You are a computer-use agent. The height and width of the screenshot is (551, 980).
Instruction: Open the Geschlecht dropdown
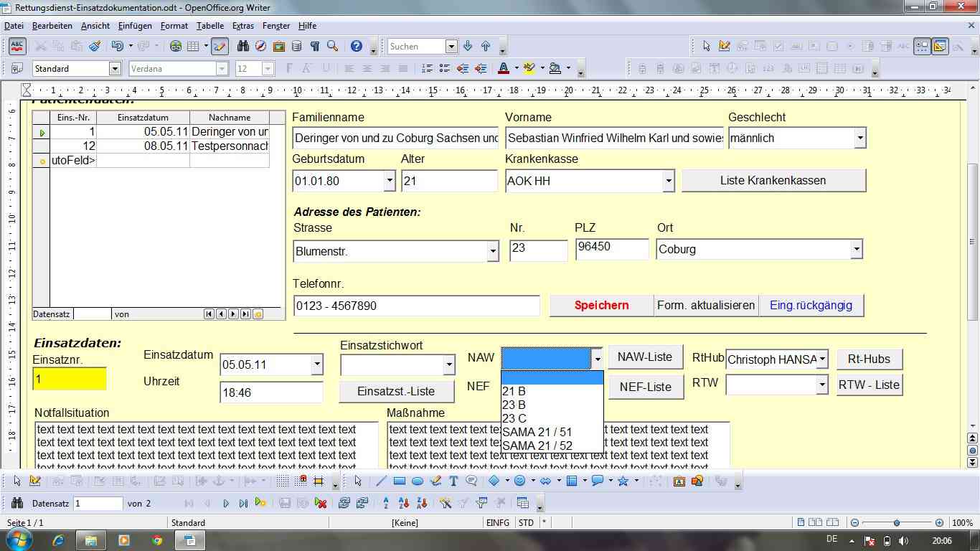859,138
